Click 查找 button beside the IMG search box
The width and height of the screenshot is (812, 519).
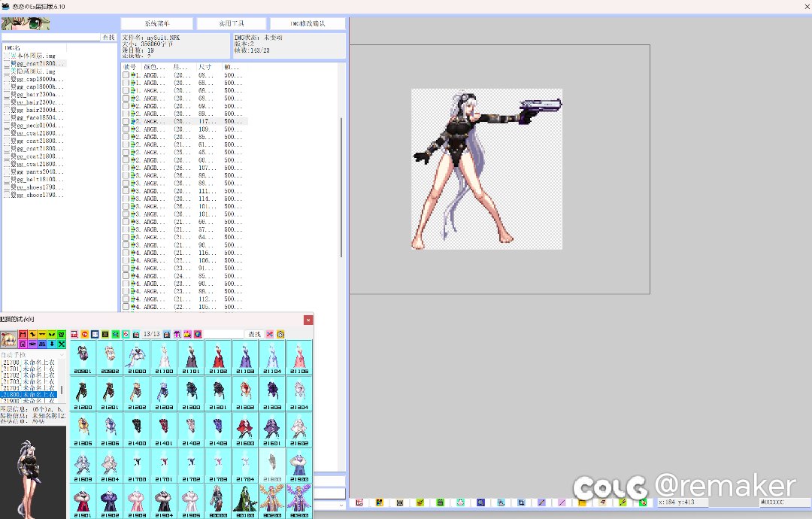(109, 38)
